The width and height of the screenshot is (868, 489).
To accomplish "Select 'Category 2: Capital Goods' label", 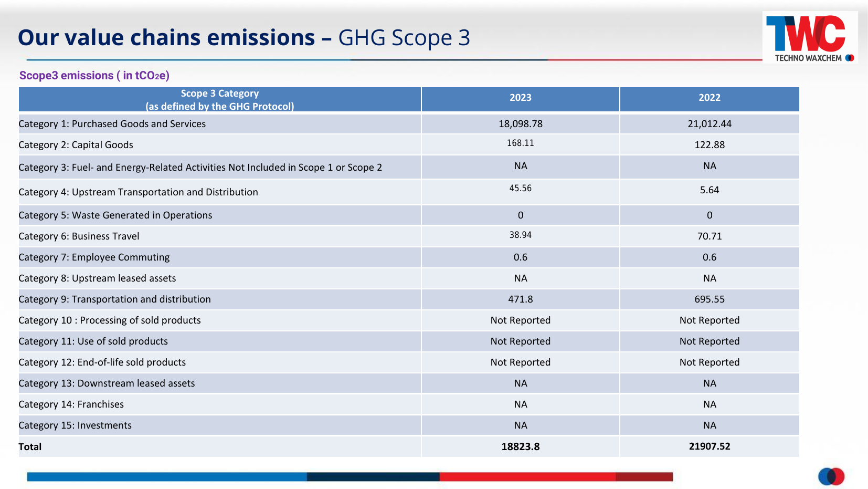I will [76, 145].
